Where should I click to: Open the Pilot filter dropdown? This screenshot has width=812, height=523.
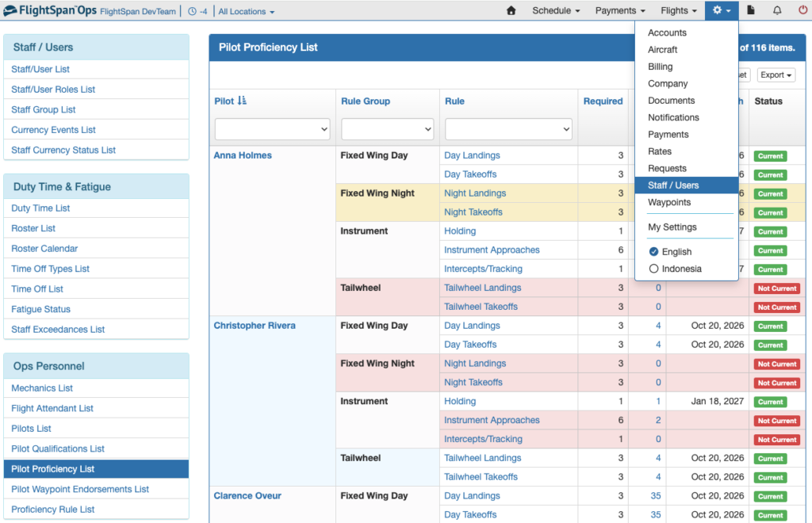tap(273, 129)
